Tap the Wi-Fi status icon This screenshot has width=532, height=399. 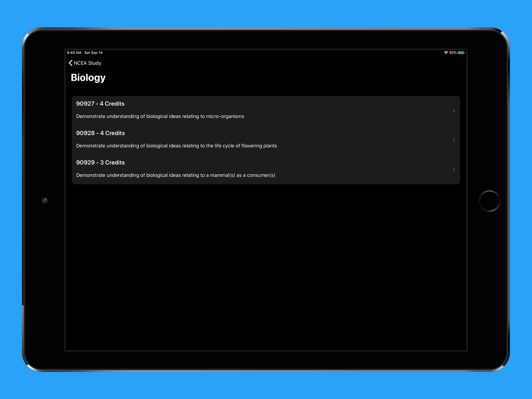click(446, 53)
